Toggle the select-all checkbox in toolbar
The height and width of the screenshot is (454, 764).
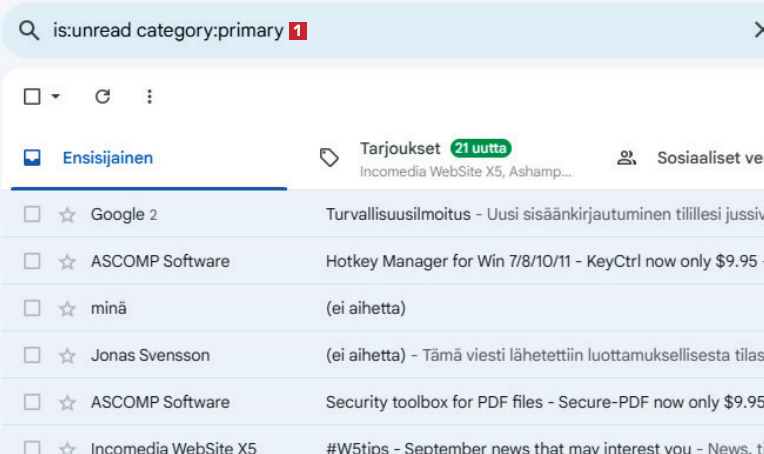pyautogui.click(x=32, y=97)
